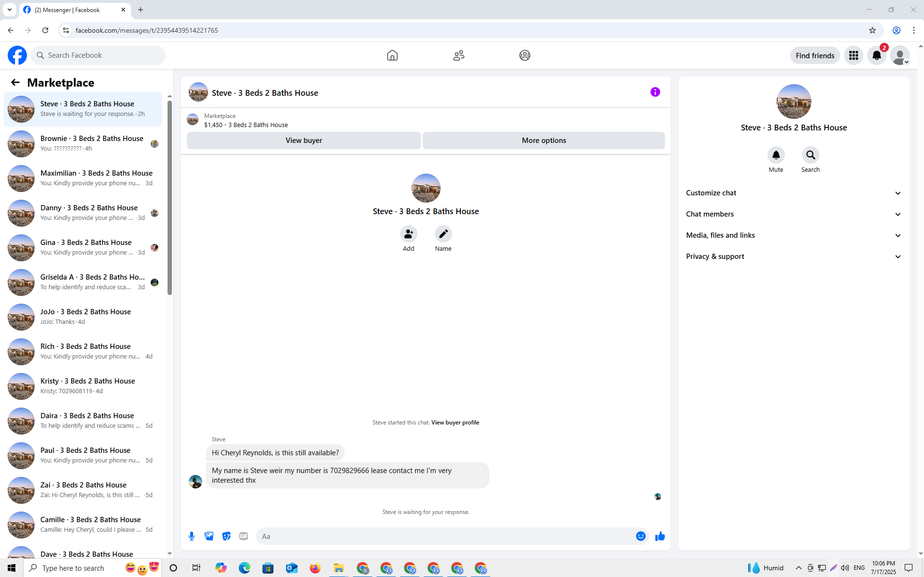Expand the Media, files and links section
The image size is (924, 577).
(x=794, y=235)
